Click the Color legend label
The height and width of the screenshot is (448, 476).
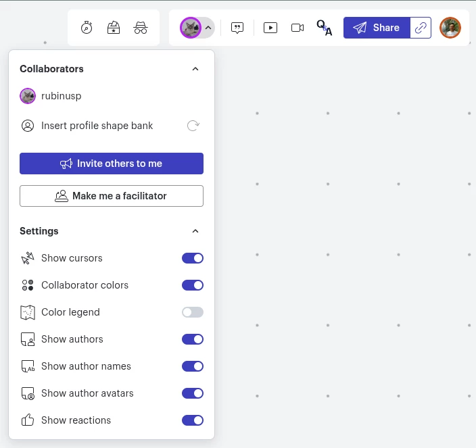[70, 312]
